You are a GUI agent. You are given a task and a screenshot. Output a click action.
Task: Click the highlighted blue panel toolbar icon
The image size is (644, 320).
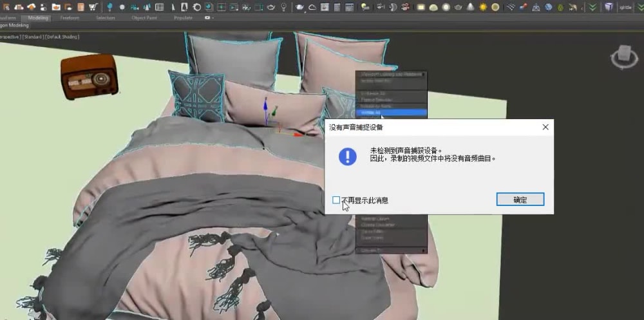point(209,7)
